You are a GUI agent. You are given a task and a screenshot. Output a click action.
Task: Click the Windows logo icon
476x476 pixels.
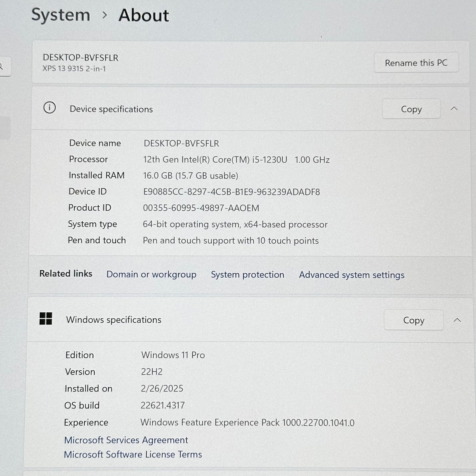pos(46,318)
